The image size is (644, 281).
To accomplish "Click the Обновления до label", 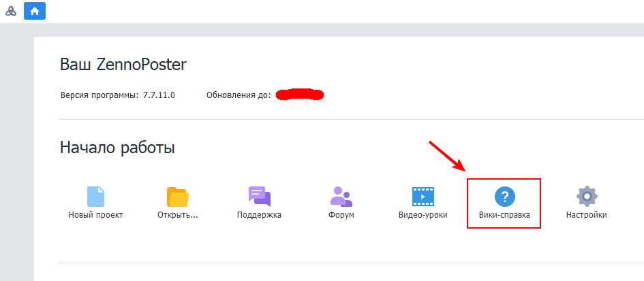I will [239, 95].
